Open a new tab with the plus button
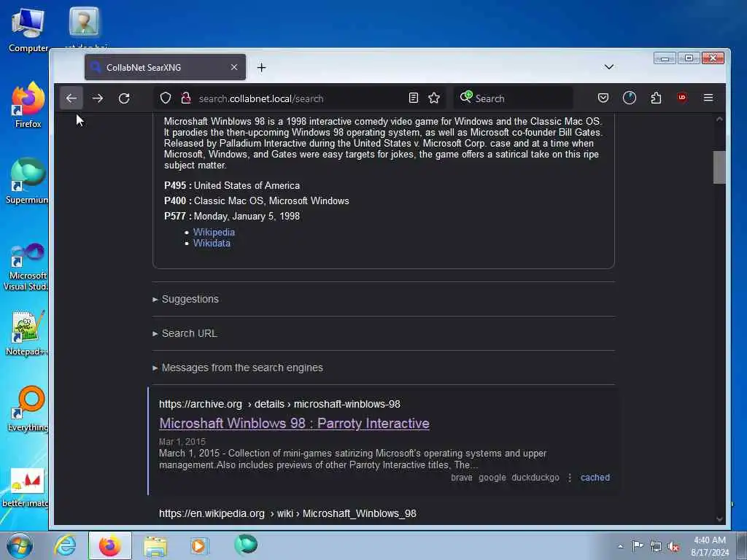 (x=262, y=68)
